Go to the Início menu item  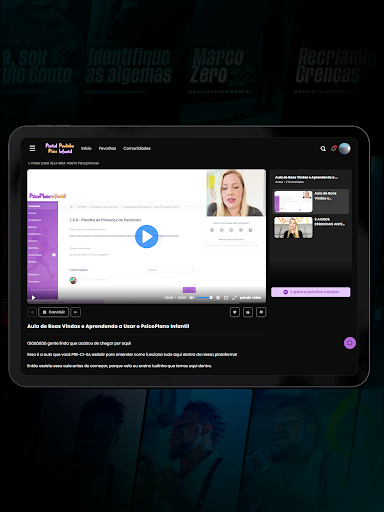point(86,148)
